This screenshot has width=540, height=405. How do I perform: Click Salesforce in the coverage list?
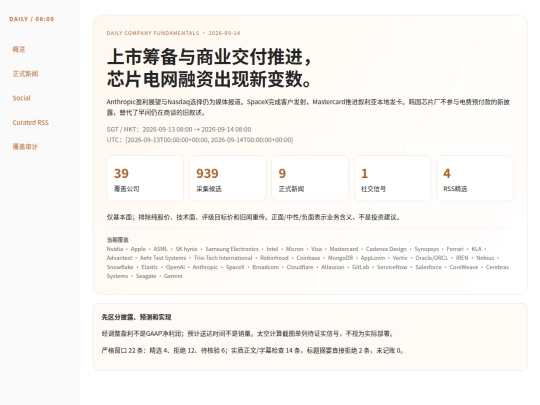(428, 267)
